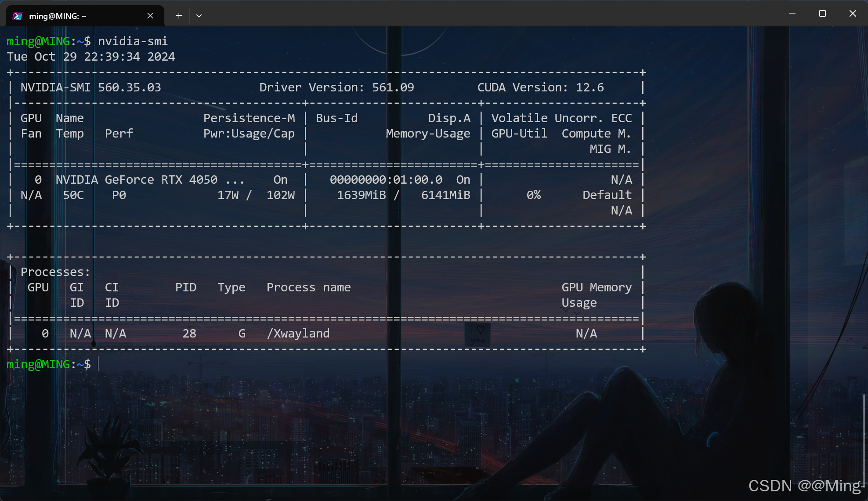Image resolution: width=868 pixels, height=501 pixels.
Task: Click the new tab plus icon
Action: coord(178,15)
